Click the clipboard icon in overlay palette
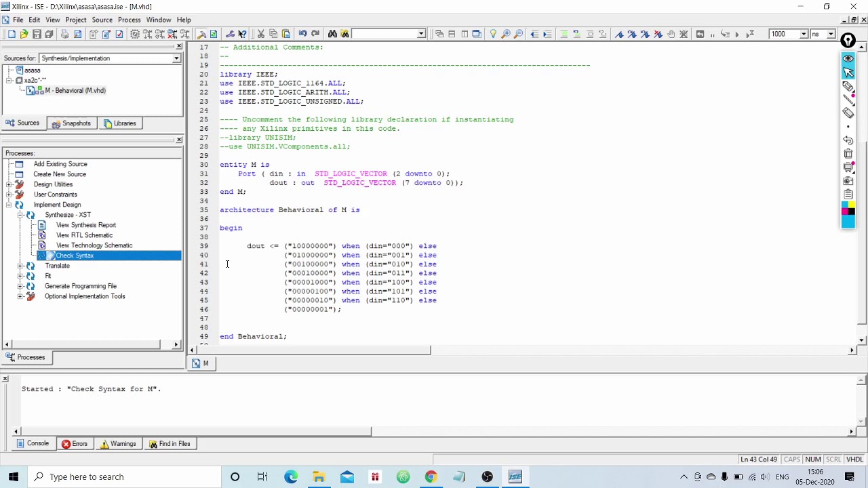 [x=848, y=195]
